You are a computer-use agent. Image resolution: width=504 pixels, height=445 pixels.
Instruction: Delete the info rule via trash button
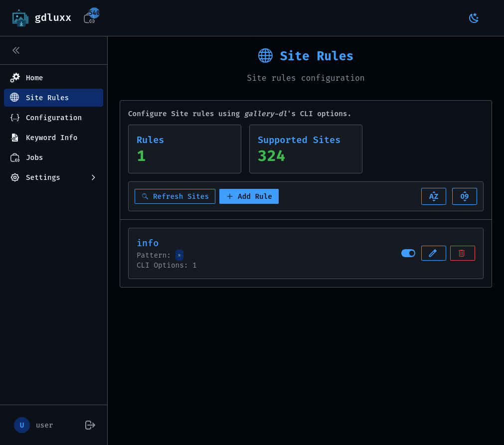coord(462,253)
